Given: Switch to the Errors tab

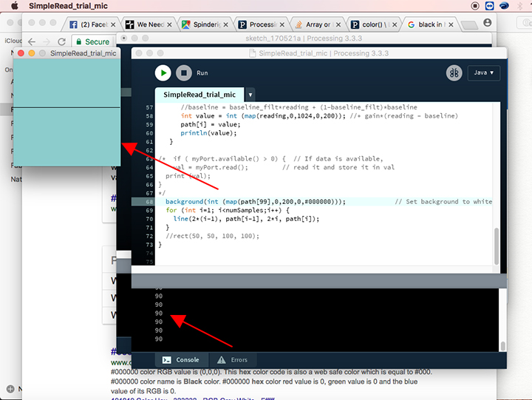Looking at the screenshot, I should [x=233, y=360].
